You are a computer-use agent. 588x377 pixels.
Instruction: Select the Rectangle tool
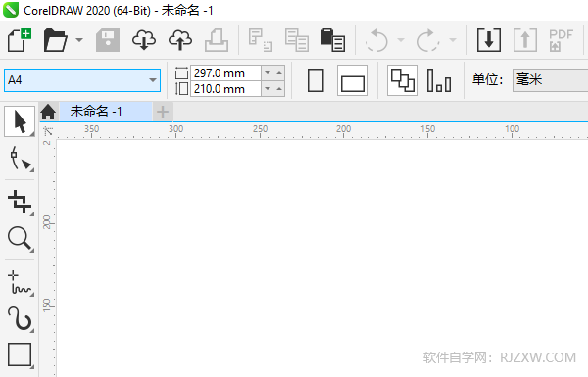20,354
